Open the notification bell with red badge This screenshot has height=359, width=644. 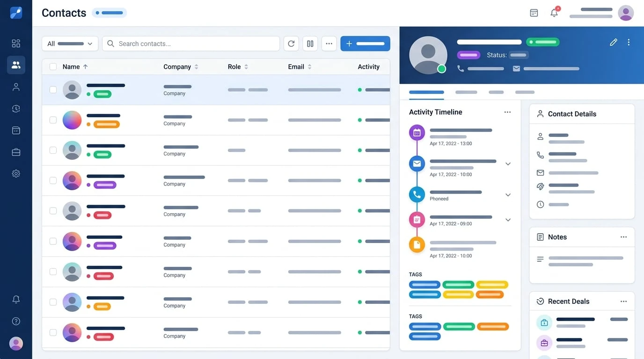click(x=555, y=13)
